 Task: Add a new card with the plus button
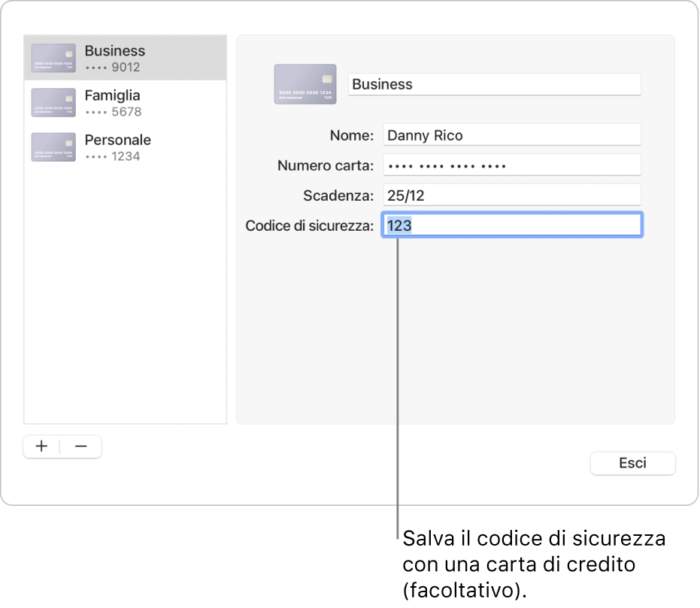coord(42,446)
